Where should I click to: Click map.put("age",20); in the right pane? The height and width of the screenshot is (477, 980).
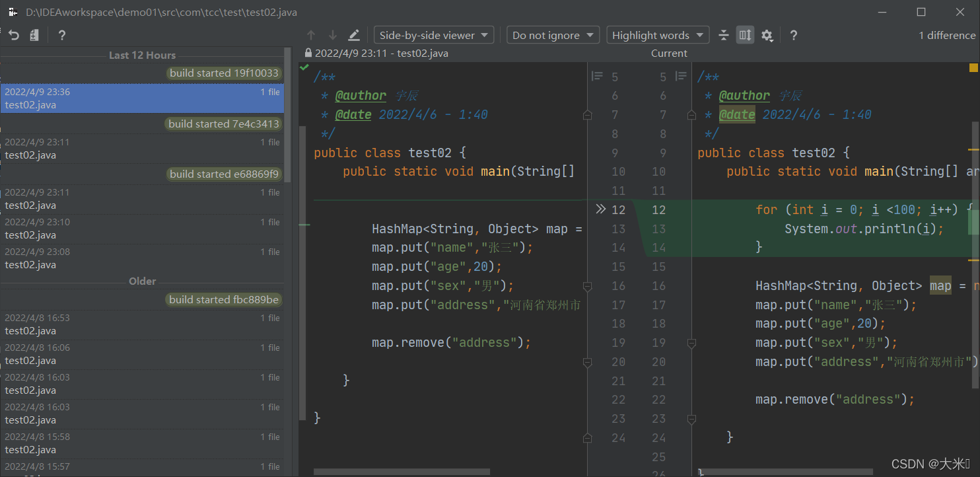pyautogui.click(x=820, y=324)
